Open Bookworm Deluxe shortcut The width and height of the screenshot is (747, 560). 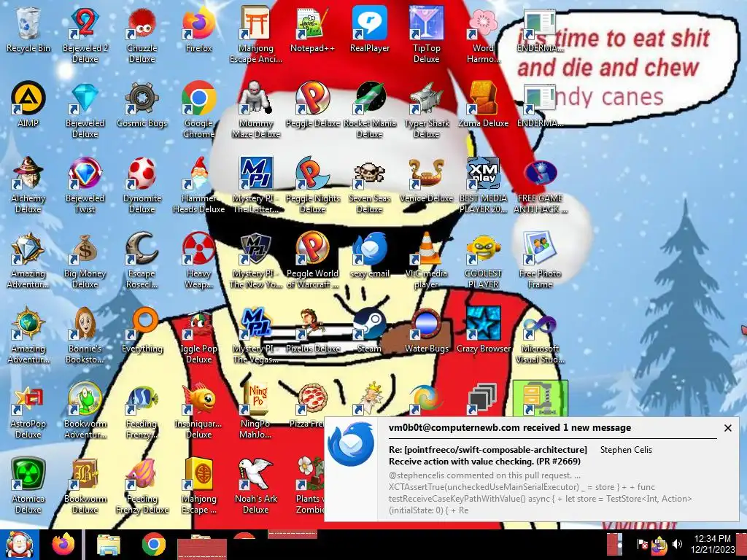(x=85, y=486)
